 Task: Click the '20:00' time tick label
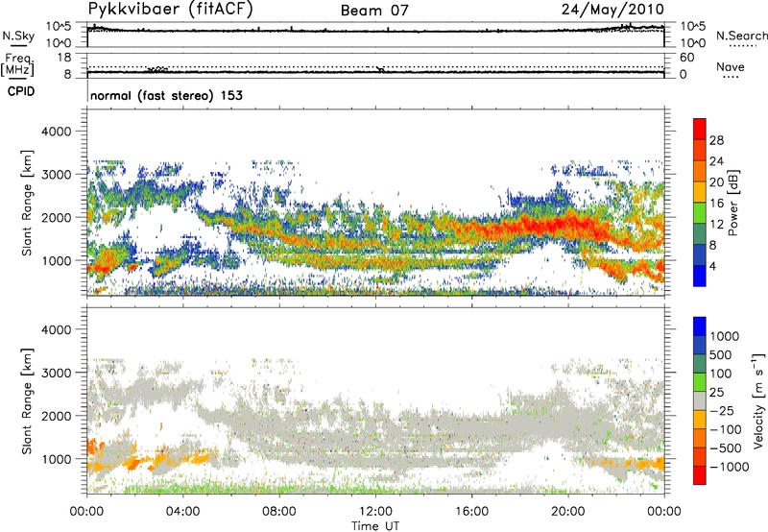(567, 512)
